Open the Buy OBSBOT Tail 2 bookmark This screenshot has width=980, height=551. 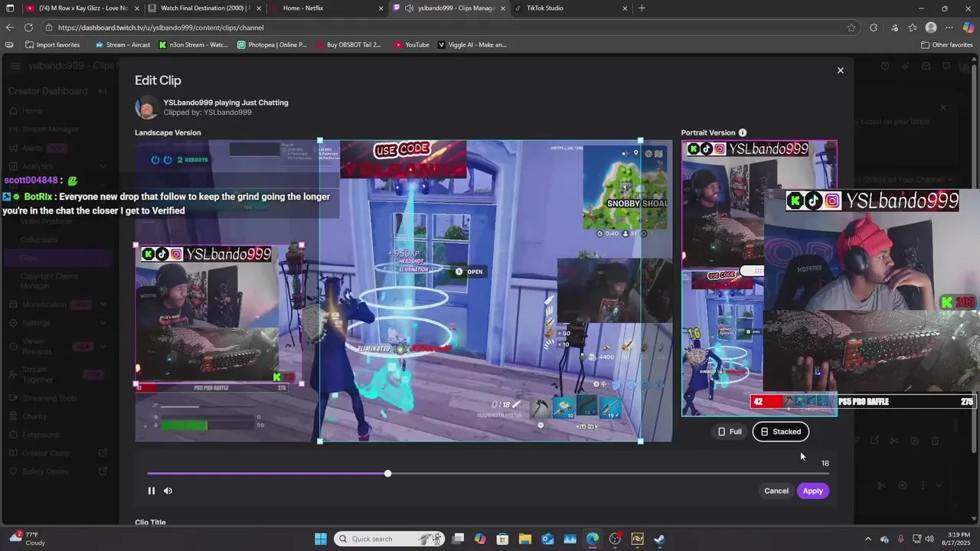348,44
